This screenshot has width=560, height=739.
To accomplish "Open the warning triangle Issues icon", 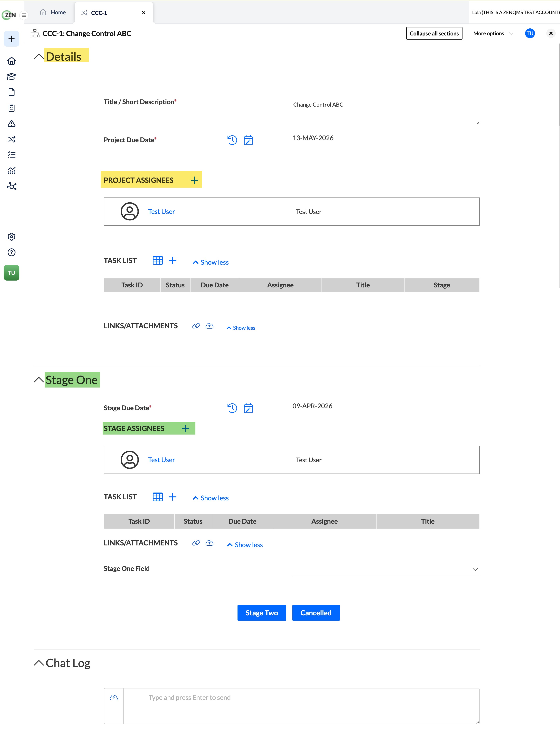I will [x=11, y=124].
